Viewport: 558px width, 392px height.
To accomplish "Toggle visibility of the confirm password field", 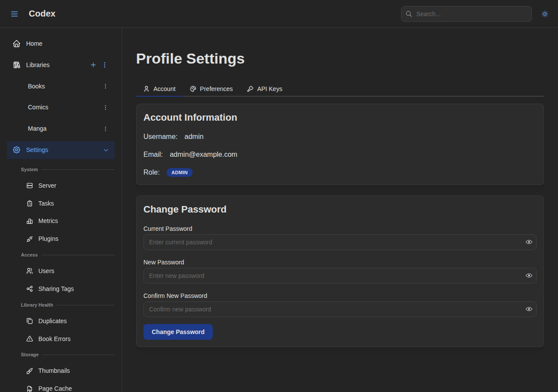I will click(x=529, y=309).
